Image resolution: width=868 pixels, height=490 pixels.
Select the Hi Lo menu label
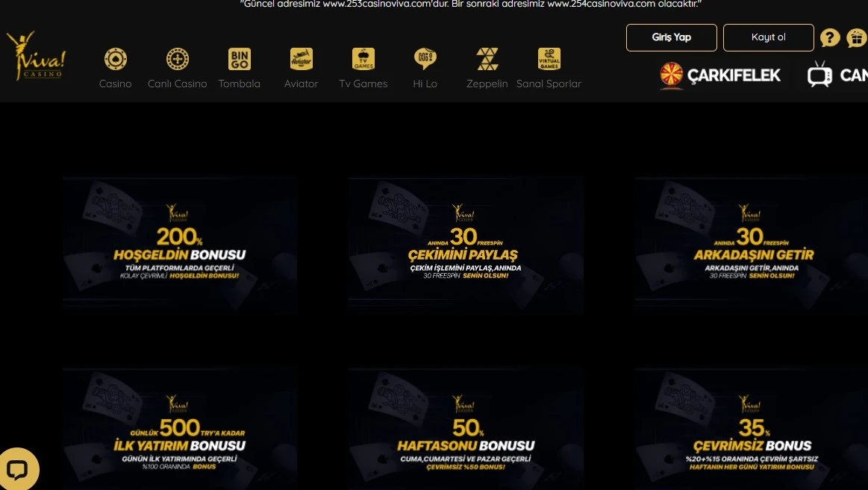[425, 84]
